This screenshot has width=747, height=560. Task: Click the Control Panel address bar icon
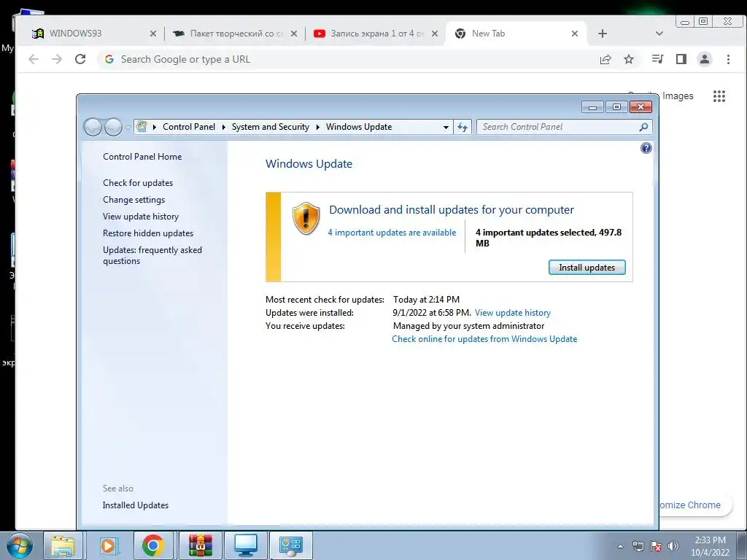[x=142, y=126]
